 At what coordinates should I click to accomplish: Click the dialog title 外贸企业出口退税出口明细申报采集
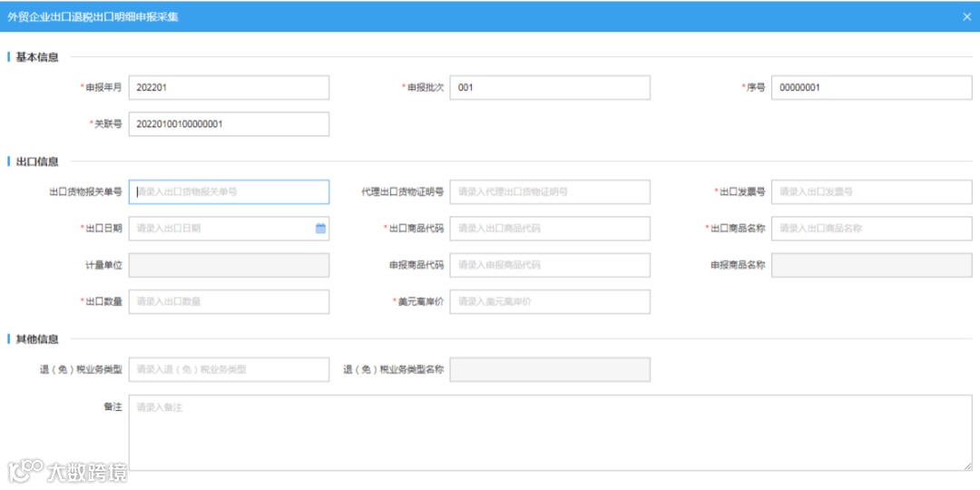[x=93, y=17]
